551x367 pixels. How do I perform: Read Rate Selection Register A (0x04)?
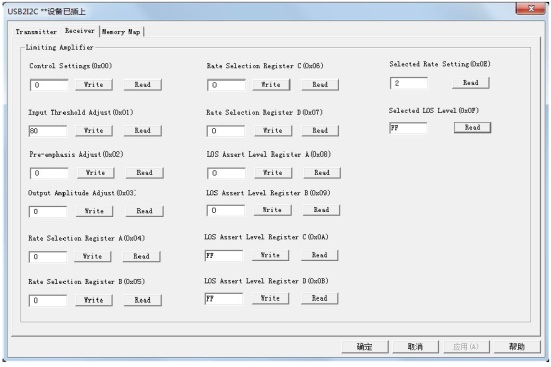[141, 256]
